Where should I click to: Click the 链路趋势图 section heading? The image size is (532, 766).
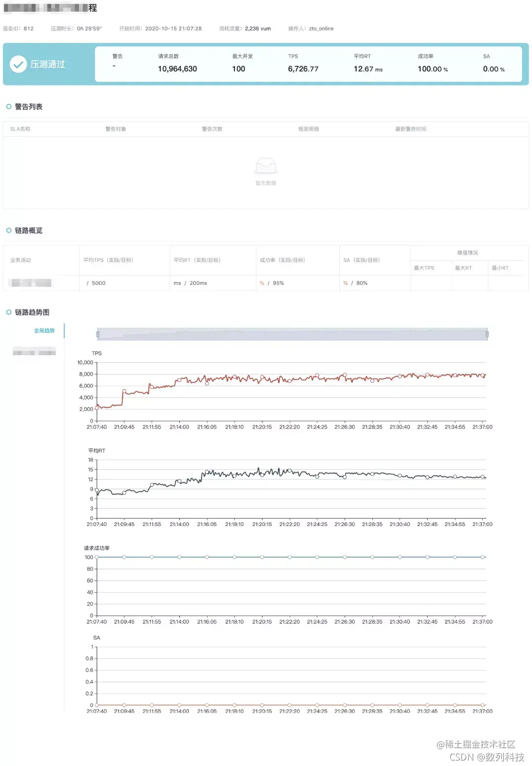coord(32,312)
